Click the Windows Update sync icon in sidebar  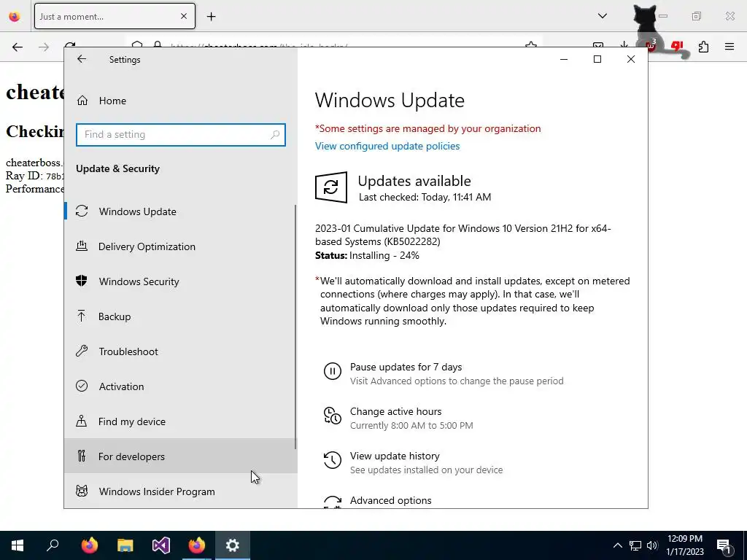point(82,211)
